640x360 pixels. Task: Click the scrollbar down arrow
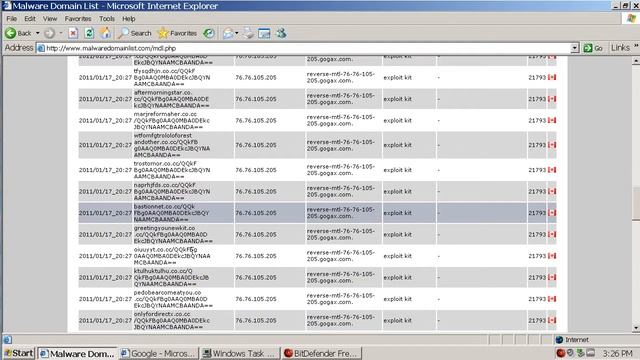click(x=636, y=328)
